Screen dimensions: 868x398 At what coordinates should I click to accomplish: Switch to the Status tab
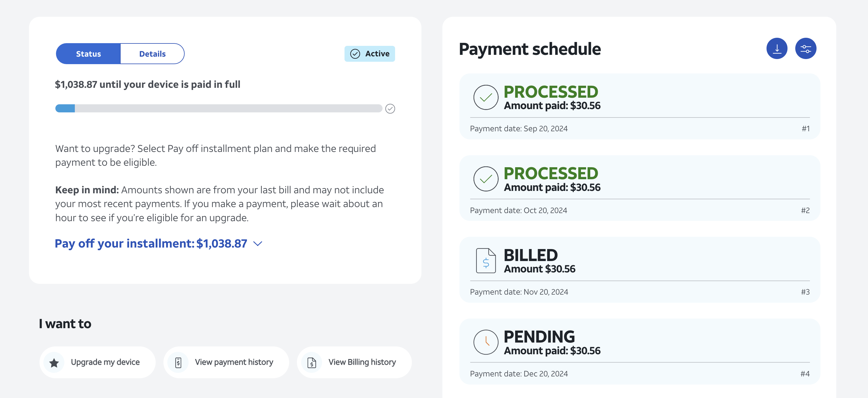88,54
